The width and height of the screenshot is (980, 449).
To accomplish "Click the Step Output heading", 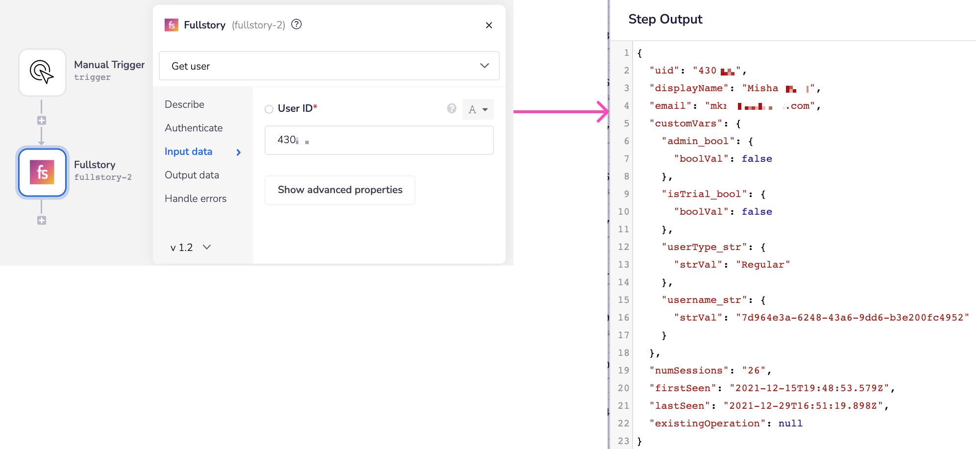I will click(x=665, y=19).
